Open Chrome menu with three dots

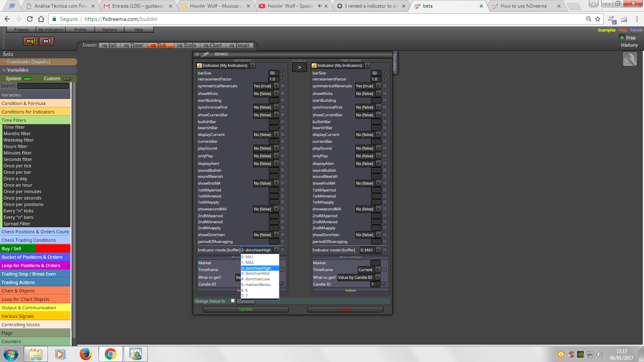click(637, 19)
